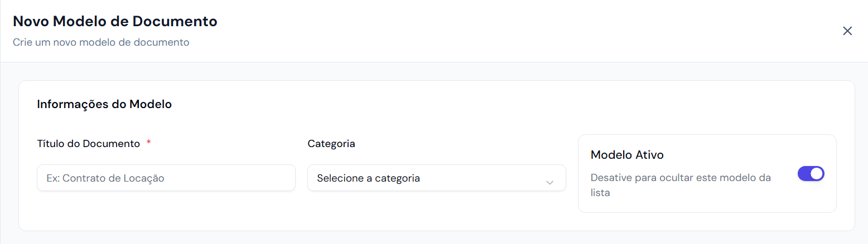Close the Novo Modelo de Documento dialog
The image size is (868, 244).
(x=847, y=31)
